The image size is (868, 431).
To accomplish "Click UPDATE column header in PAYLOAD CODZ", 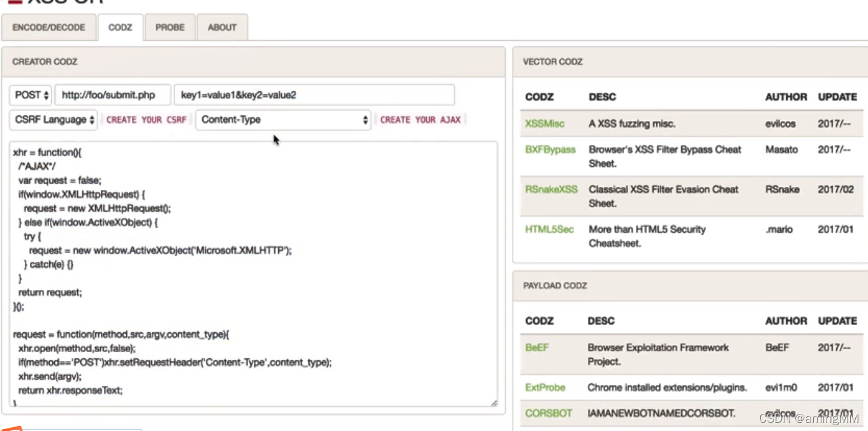I will click(x=837, y=321).
